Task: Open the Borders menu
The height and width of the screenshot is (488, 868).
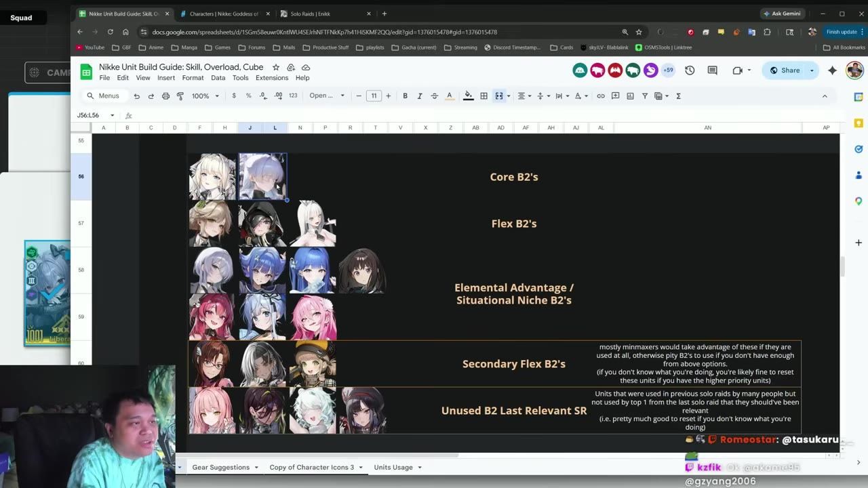Action: (484, 96)
